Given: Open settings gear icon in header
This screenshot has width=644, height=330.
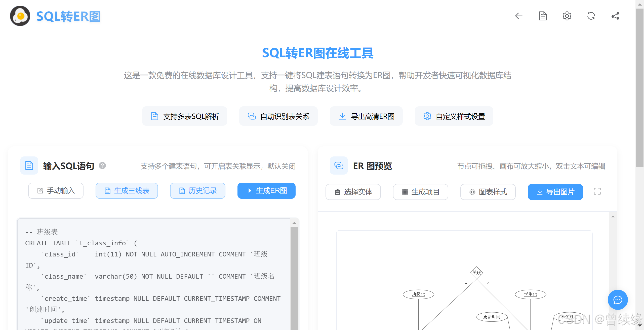Looking at the screenshot, I should coord(567,16).
